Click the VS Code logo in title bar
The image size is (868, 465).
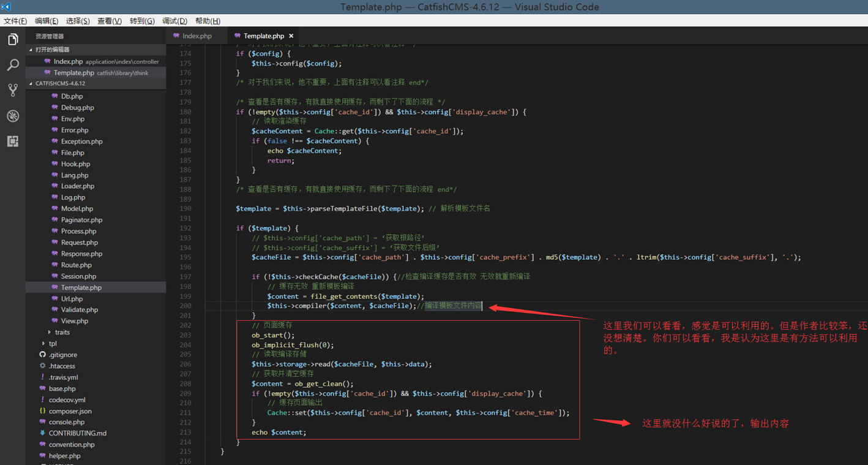(6, 7)
